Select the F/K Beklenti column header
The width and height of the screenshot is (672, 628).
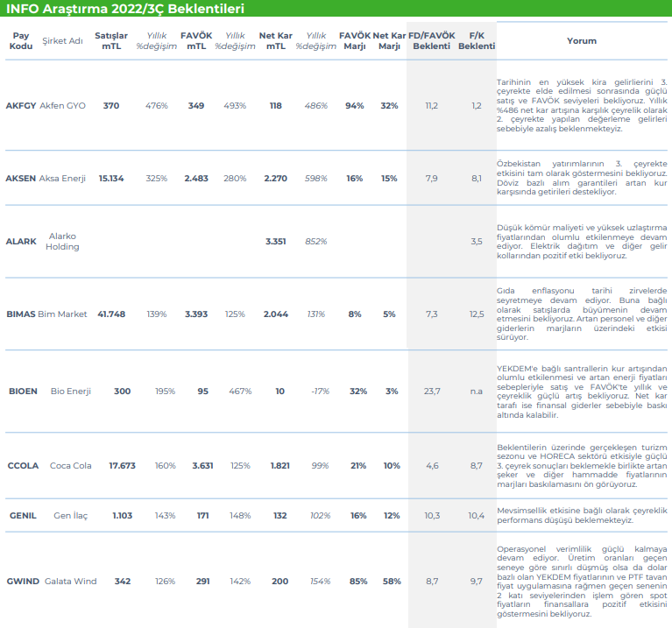tap(476, 41)
